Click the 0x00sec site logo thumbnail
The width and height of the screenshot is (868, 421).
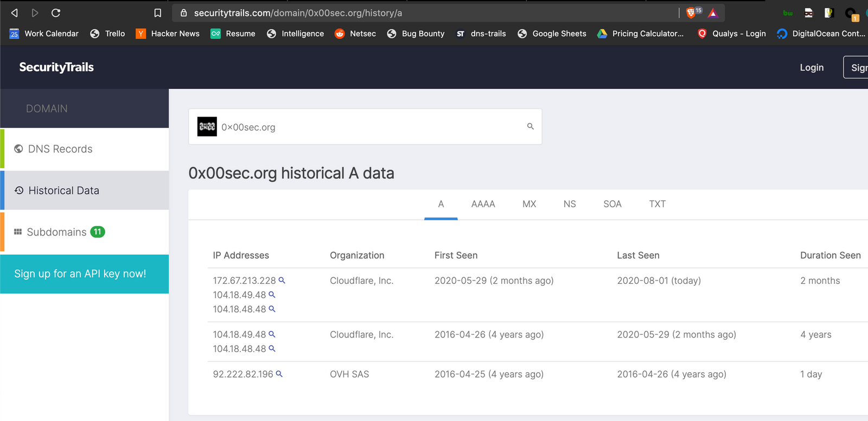pyautogui.click(x=207, y=126)
